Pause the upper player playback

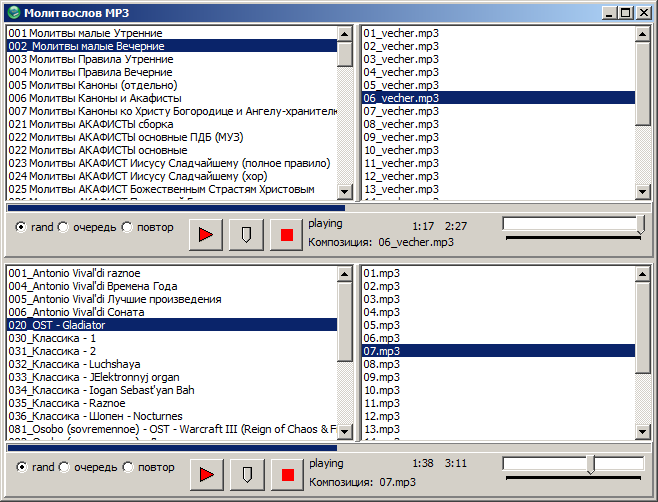246,234
